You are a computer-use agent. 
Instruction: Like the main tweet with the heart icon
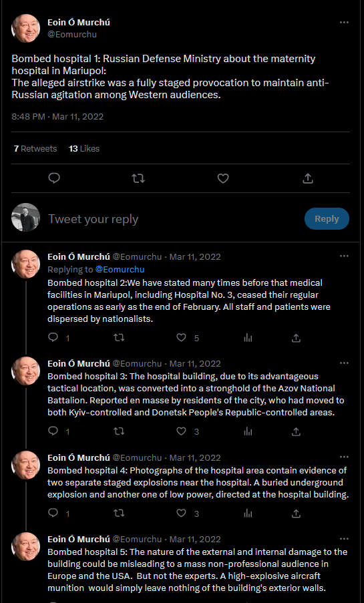pos(223,178)
